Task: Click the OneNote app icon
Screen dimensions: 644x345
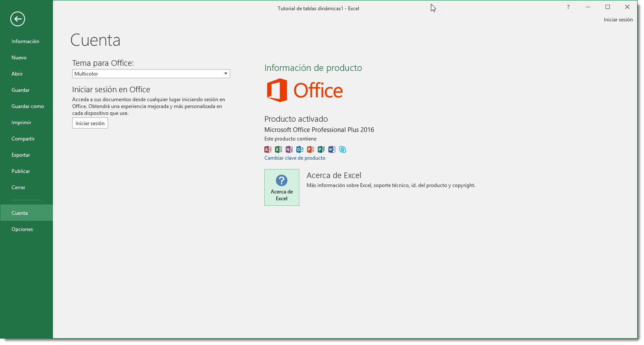Action: tap(289, 149)
